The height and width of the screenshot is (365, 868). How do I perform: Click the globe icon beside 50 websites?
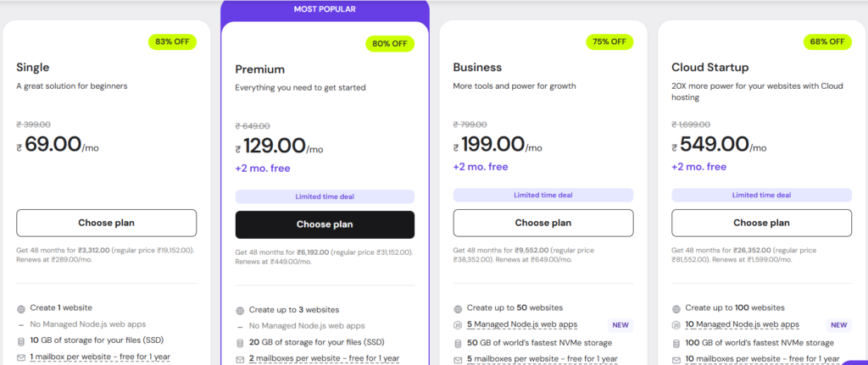coord(459,308)
